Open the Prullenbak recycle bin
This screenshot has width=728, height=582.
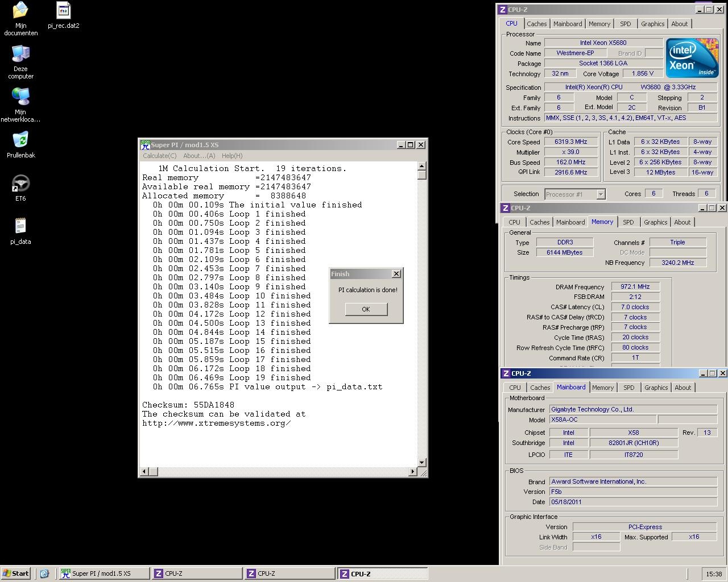[20, 140]
